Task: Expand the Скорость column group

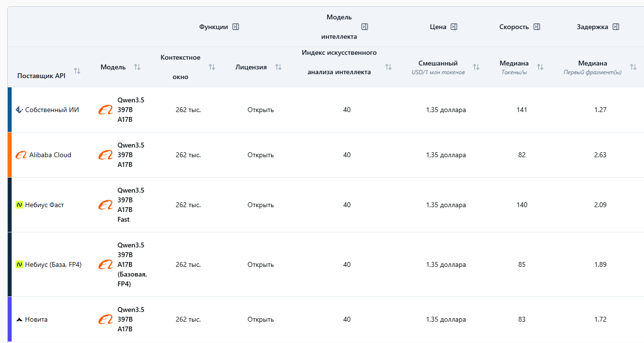Action: pyautogui.click(x=537, y=27)
